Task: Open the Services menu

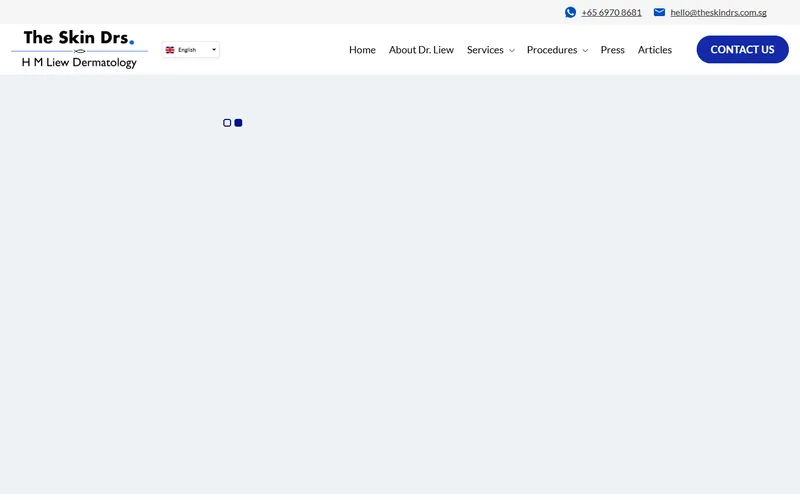Action: click(485, 50)
